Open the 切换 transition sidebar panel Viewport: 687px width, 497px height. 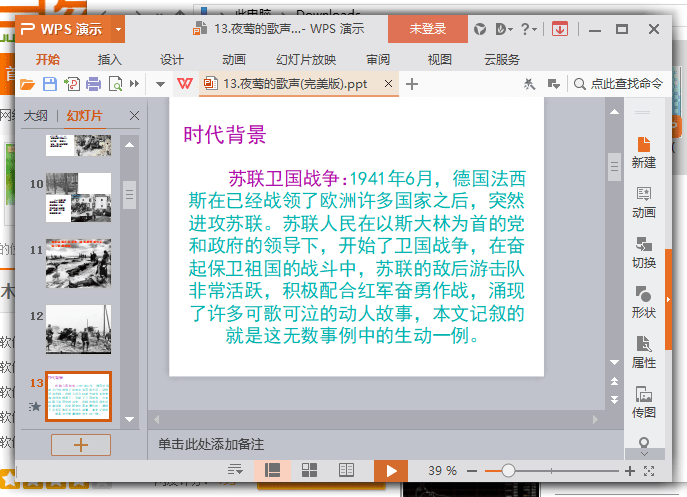pos(644,251)
